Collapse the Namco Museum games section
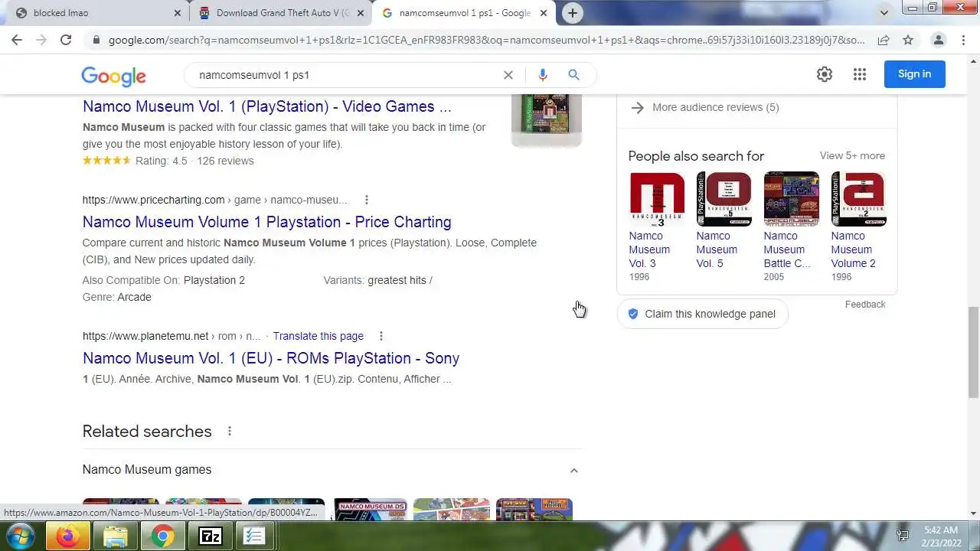Viewport: 980px width, 551px height. coord(573,471)
